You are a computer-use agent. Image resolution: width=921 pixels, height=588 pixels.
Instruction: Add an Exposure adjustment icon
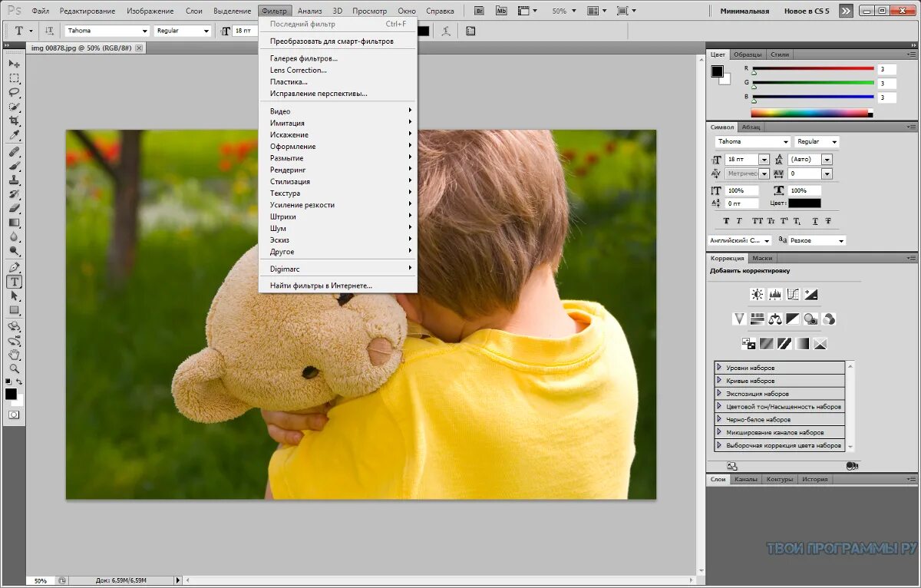point(810,294)
